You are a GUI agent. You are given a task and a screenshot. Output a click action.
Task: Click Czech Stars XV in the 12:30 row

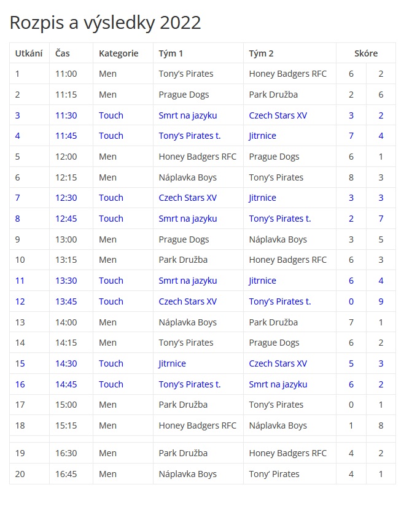click(x=187, y=198)
